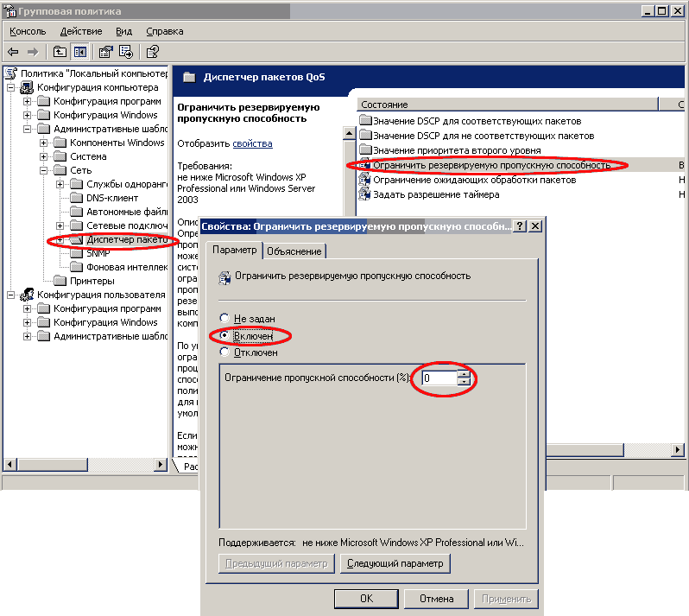Open the Вид menu
Screen dimensions: 689x616
(124, 31)
